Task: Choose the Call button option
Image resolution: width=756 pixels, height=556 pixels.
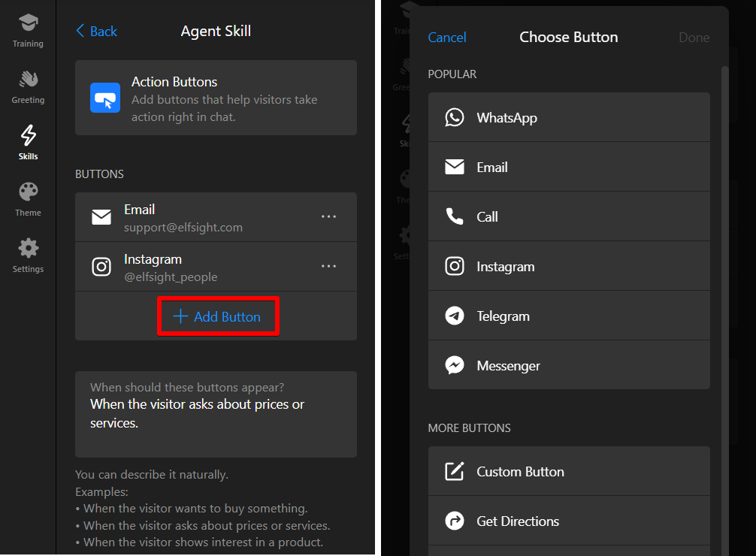Action: [569, 216]
